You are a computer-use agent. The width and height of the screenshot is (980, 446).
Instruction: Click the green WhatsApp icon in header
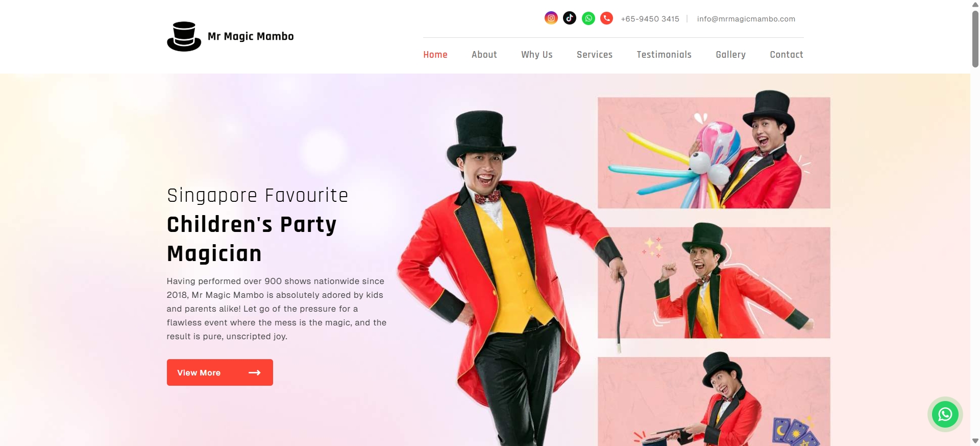[589, 18]
